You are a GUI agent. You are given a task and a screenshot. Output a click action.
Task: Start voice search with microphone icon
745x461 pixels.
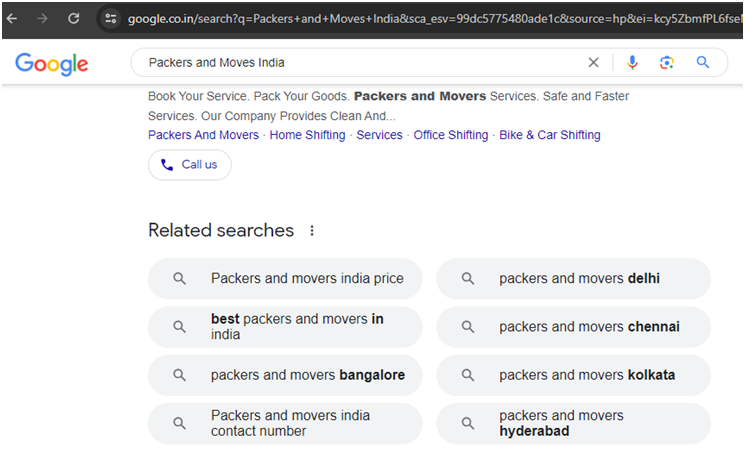pos(632,62)
